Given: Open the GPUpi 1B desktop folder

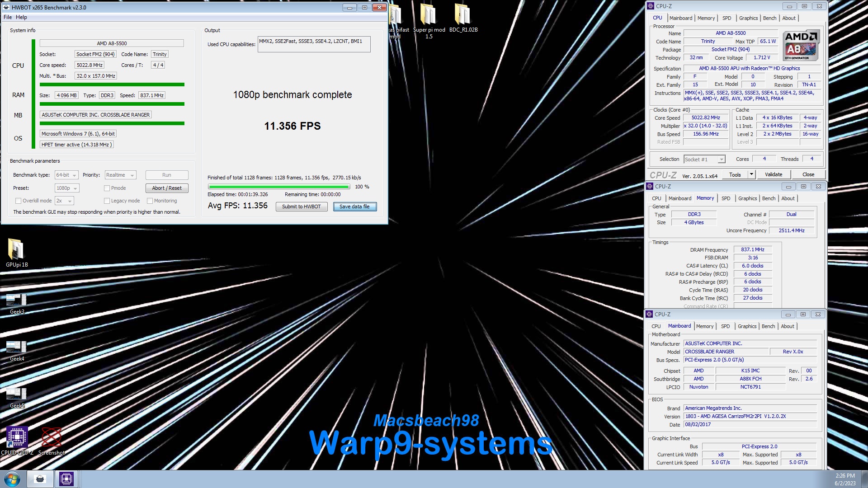Looking at the screenshot, I should (16, 253).
